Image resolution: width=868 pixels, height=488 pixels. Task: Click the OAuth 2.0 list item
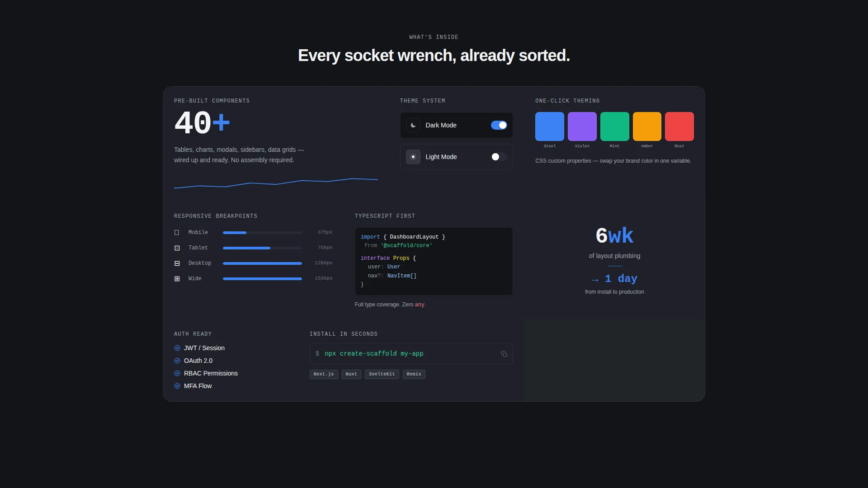tap(193, 361)
